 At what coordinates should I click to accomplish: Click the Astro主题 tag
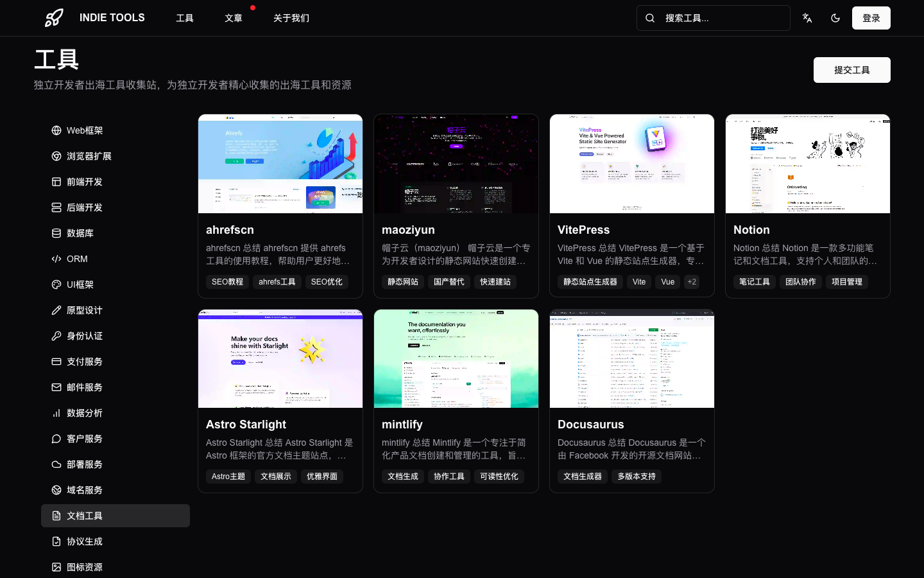(228, 477)
